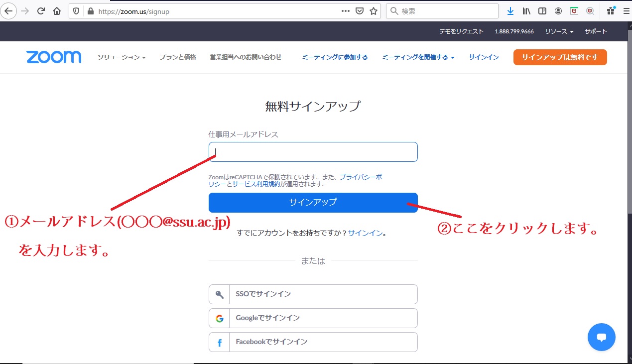Go to the browser Home page icon
Screen dimensions: 632x364
coord(57,11)
